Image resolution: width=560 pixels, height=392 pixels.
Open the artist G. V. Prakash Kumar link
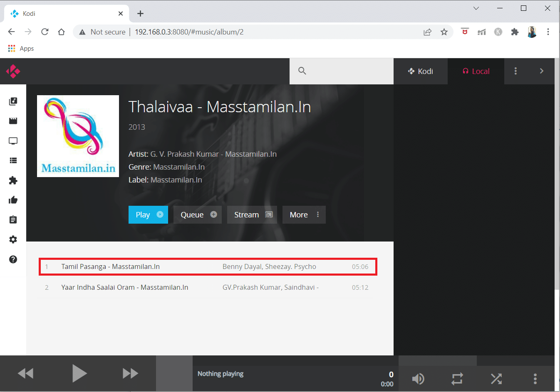[213, 154]
